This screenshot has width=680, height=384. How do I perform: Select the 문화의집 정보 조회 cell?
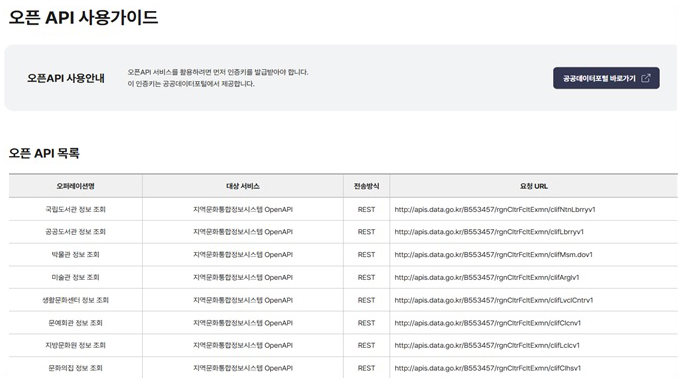[x=75, y=368]
